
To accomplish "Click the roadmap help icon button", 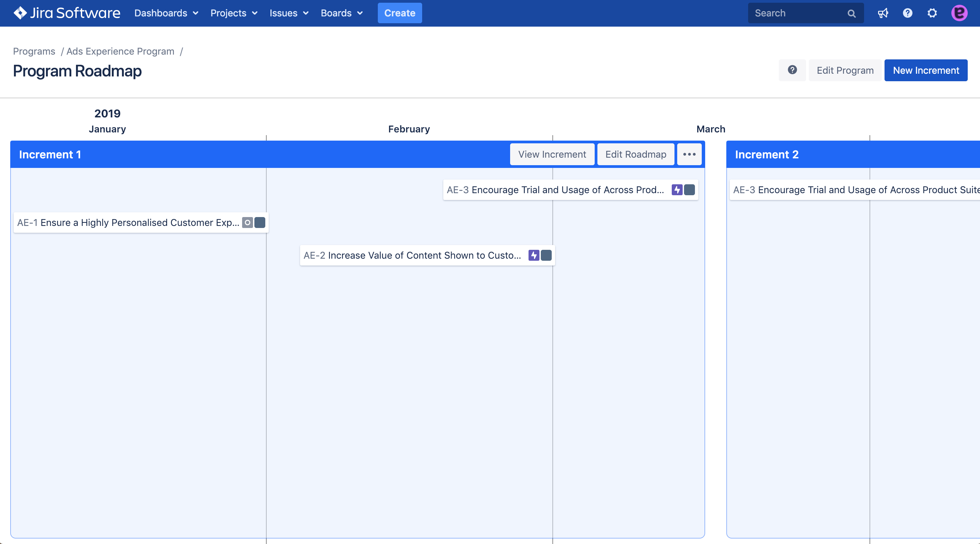I will coord(792,70).
